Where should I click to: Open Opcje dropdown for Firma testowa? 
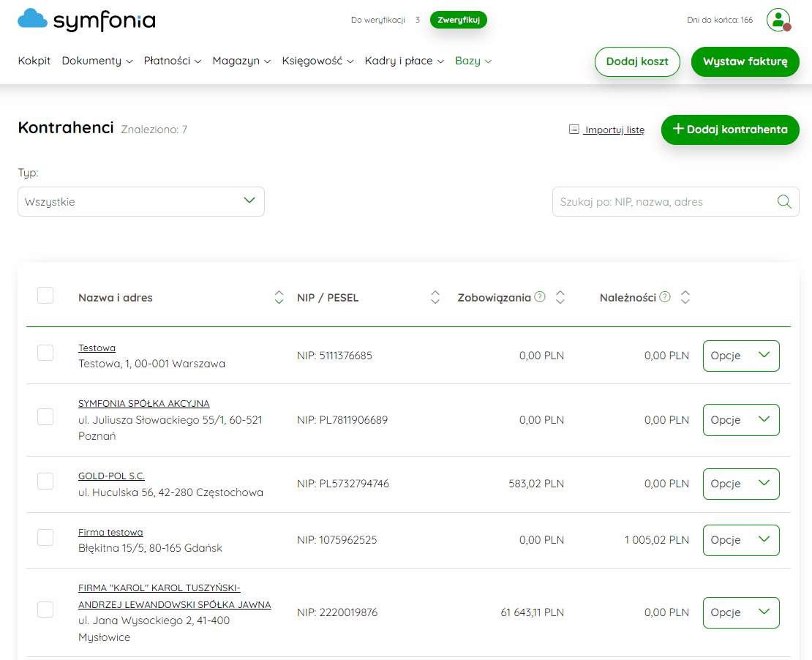coord(741,540)
